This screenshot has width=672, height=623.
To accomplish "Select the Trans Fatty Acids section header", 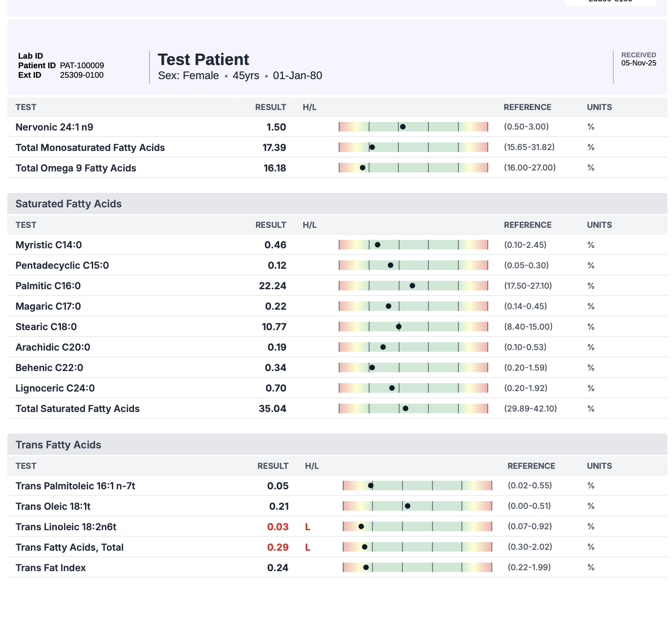I will tap(59, 445).
